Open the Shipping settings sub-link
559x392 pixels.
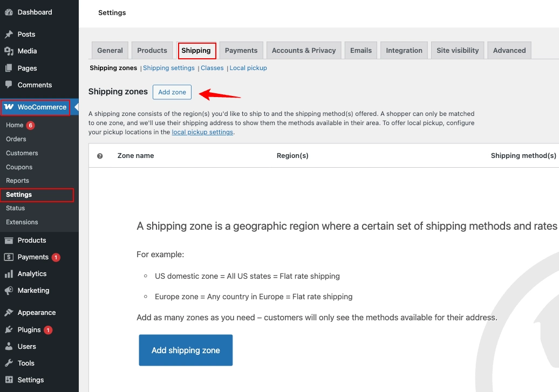[169, 68]
